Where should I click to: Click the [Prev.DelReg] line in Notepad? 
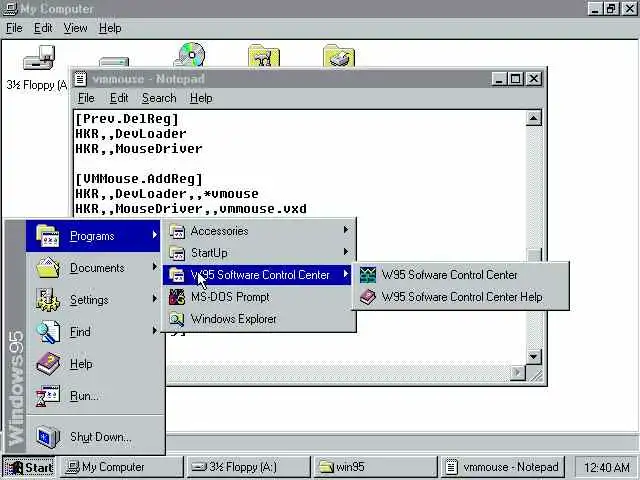127,119
